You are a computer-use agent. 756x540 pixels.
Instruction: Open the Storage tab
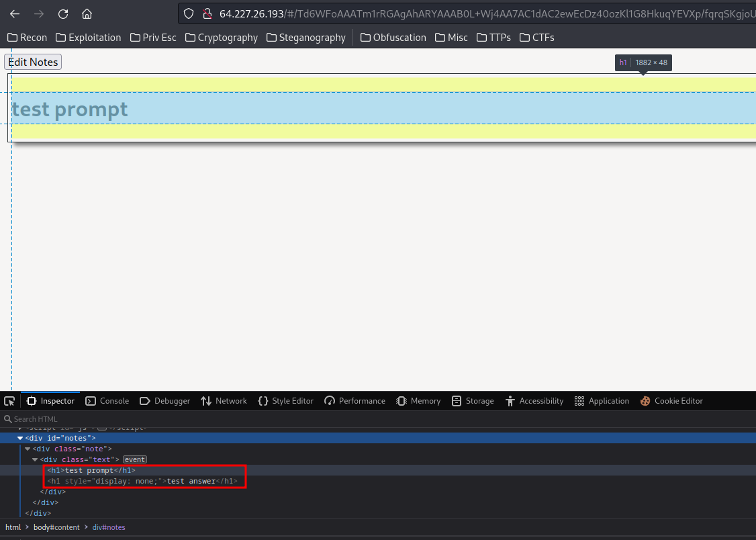point(473,401)
